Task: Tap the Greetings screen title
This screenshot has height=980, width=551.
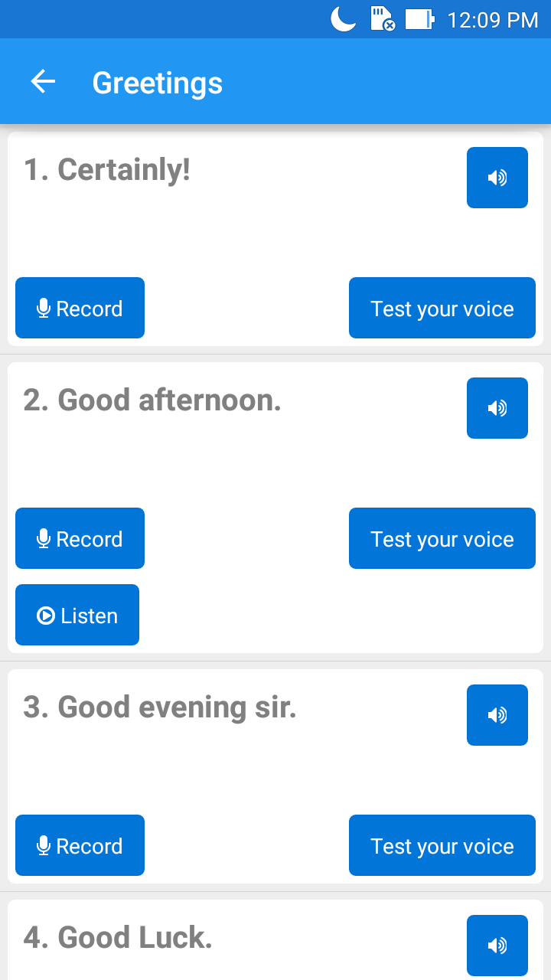Action: coord(158,83)
